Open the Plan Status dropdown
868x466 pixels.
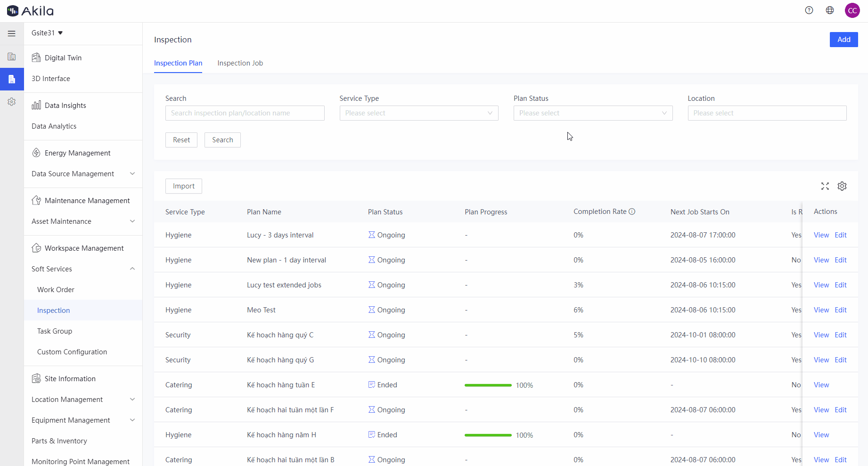point(593,113)
